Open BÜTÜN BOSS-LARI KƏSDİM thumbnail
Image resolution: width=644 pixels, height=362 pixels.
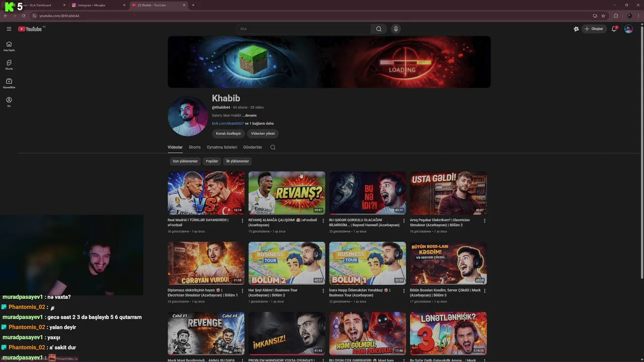click(x=448, y=263)
